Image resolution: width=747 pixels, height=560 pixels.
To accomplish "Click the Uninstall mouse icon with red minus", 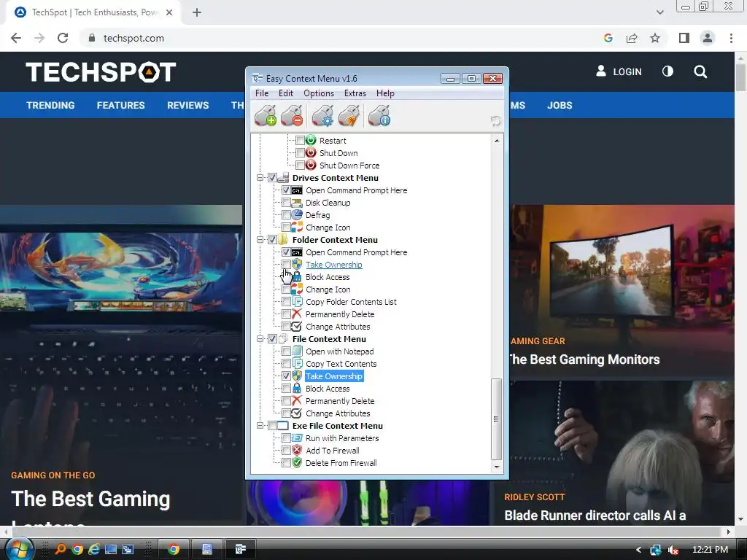I will click(x=292, y=116).
